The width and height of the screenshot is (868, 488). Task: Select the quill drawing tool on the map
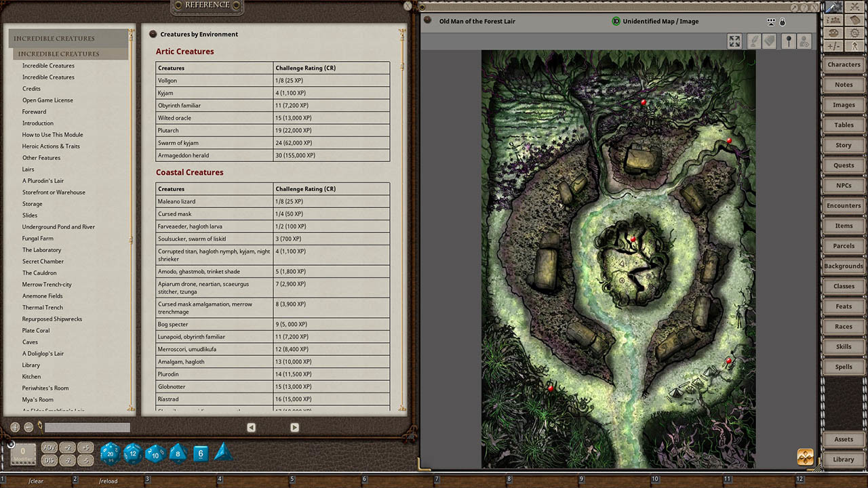(x=754, y=41)
